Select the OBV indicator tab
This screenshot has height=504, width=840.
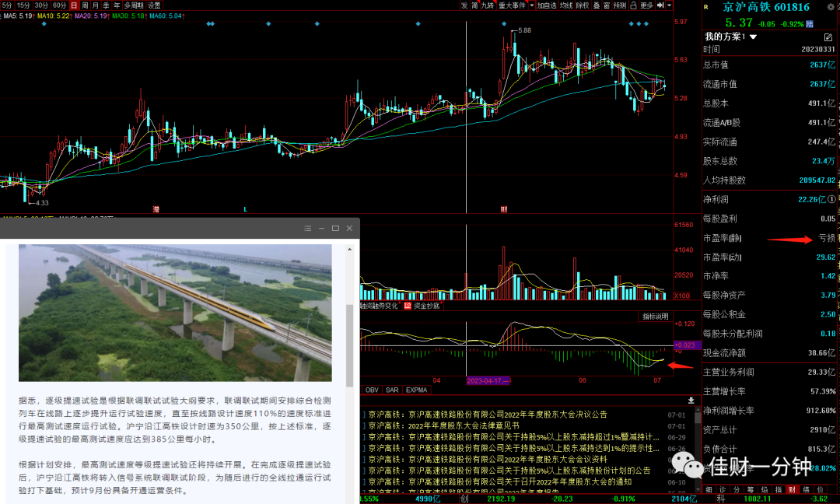tap(372, 390)
